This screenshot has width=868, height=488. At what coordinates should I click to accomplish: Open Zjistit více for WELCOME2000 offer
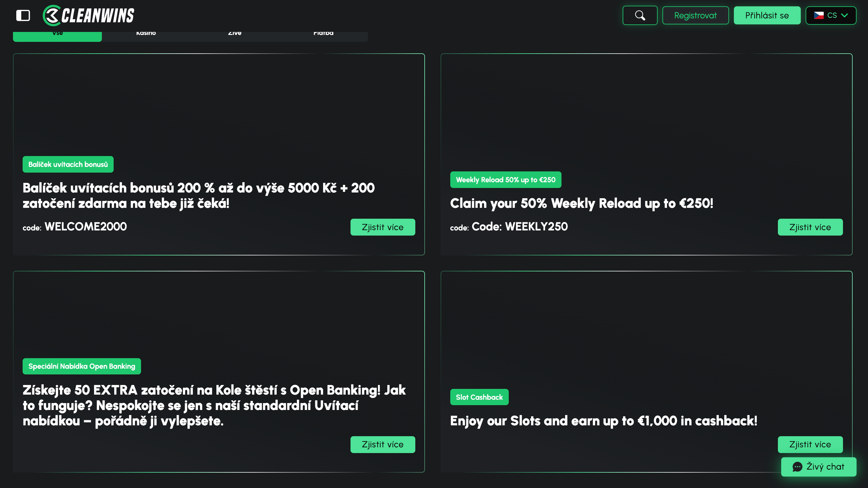pos(382,227)
